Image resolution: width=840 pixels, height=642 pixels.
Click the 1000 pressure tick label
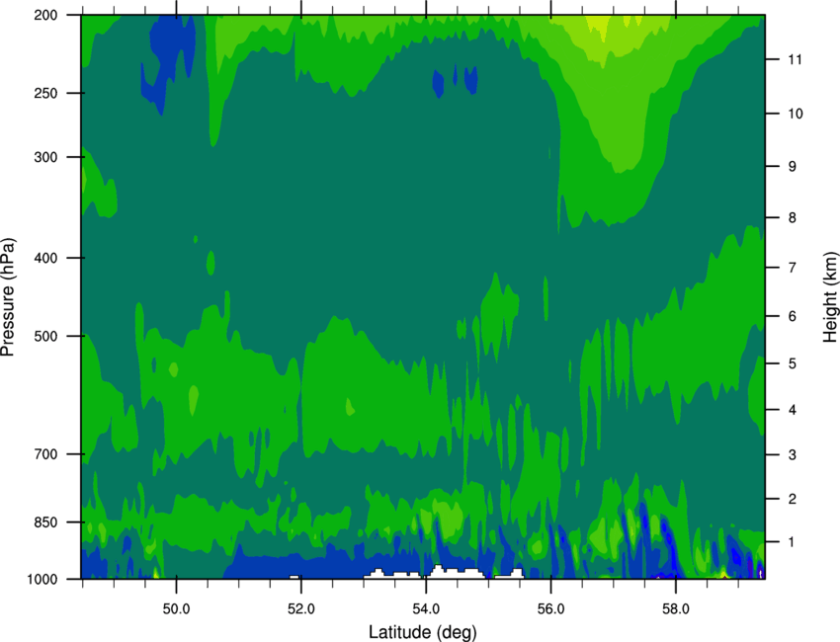pos(42,580)
